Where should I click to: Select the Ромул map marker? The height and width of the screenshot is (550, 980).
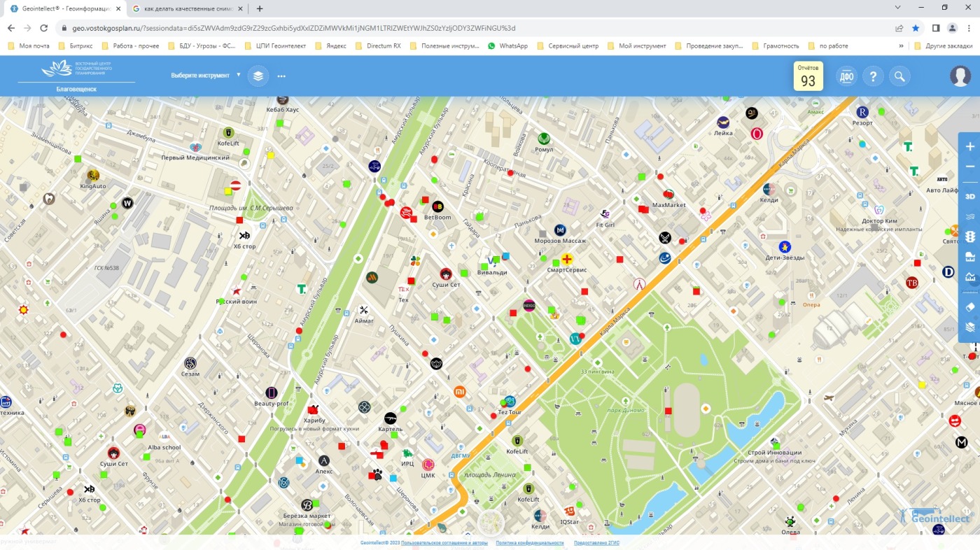point(543,139)
